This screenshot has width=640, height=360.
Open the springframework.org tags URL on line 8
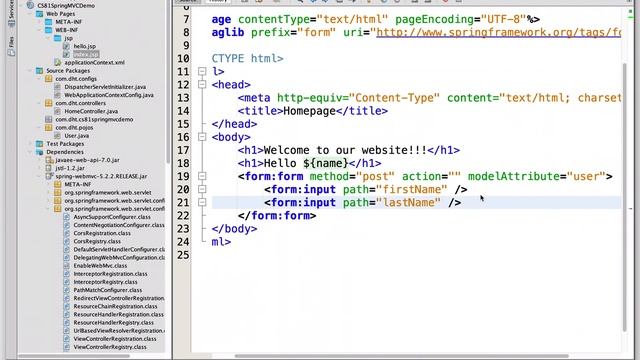[498, 32]
